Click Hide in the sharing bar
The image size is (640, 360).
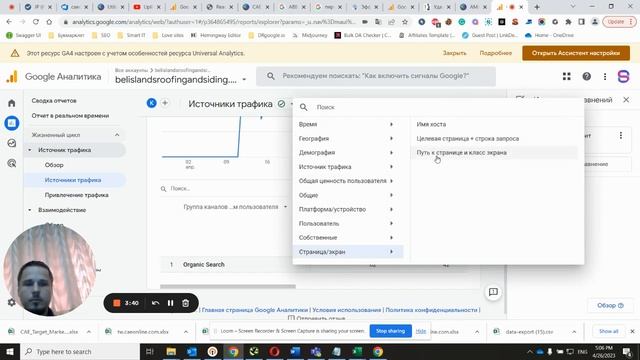pos(421,331)
